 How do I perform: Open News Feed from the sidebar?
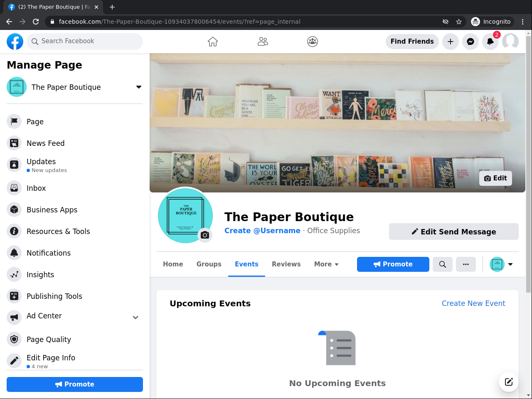point(46,143)
